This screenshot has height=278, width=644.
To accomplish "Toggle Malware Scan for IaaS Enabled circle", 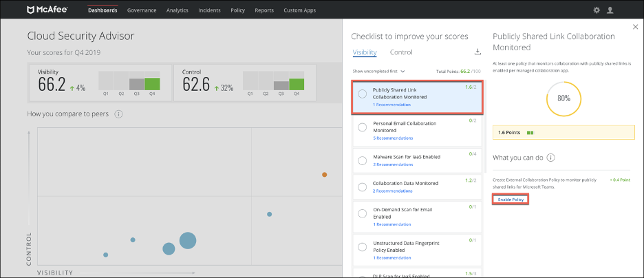I will coord(362,160).
